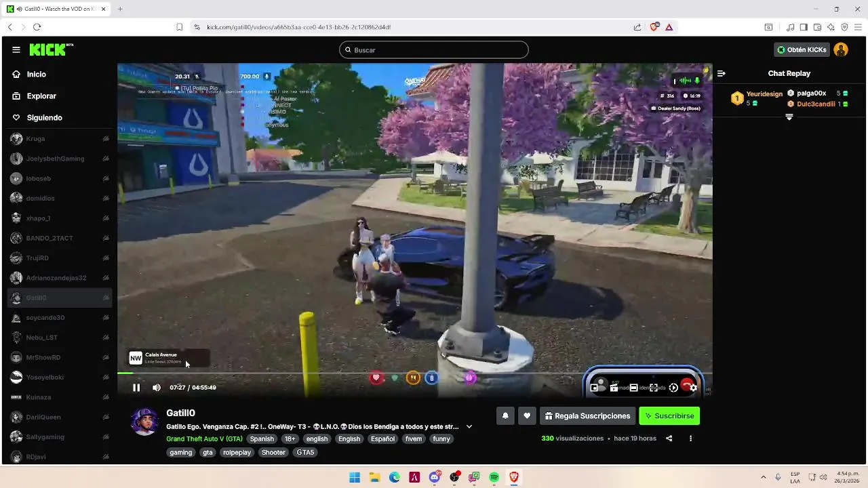Click the playback speed icon
868x488 pixels.
coord(673,388)
